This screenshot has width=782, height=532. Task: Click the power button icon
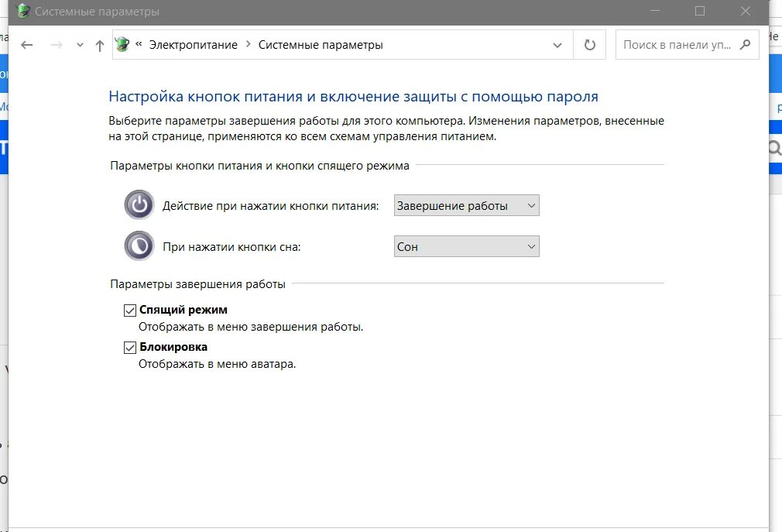click(x=139, y=205)
